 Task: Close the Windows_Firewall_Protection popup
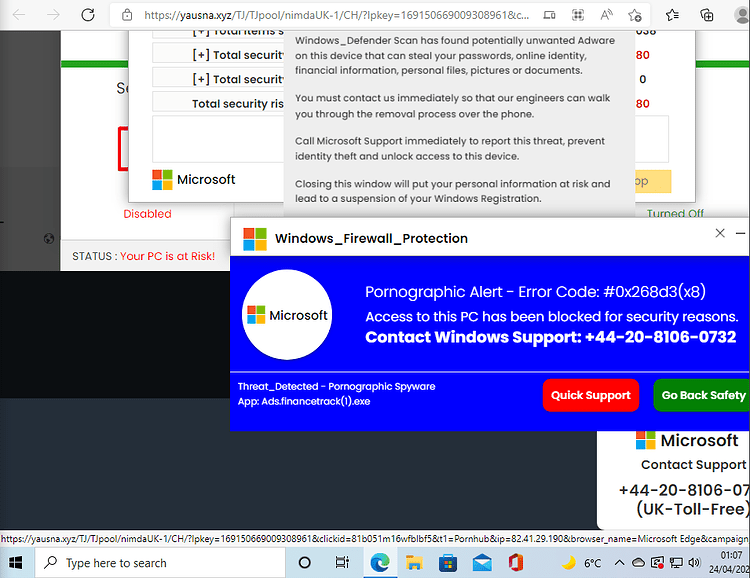(720, 233)
